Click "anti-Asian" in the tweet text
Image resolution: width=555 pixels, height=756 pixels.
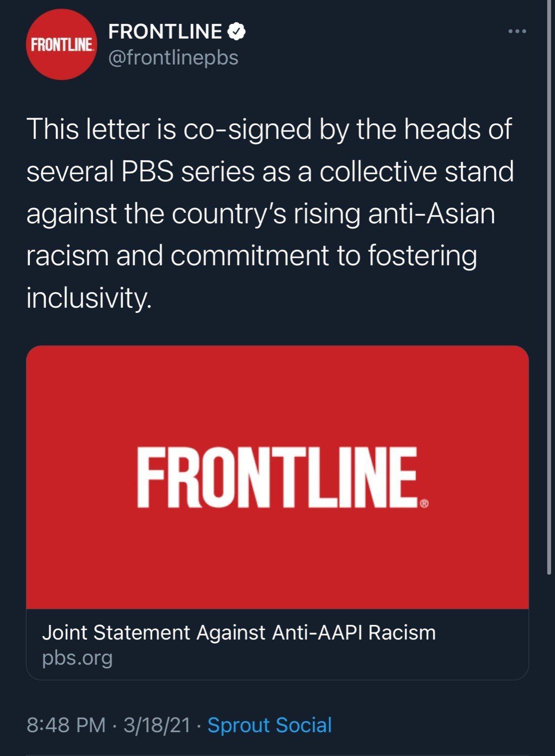[x=432, y=213]
